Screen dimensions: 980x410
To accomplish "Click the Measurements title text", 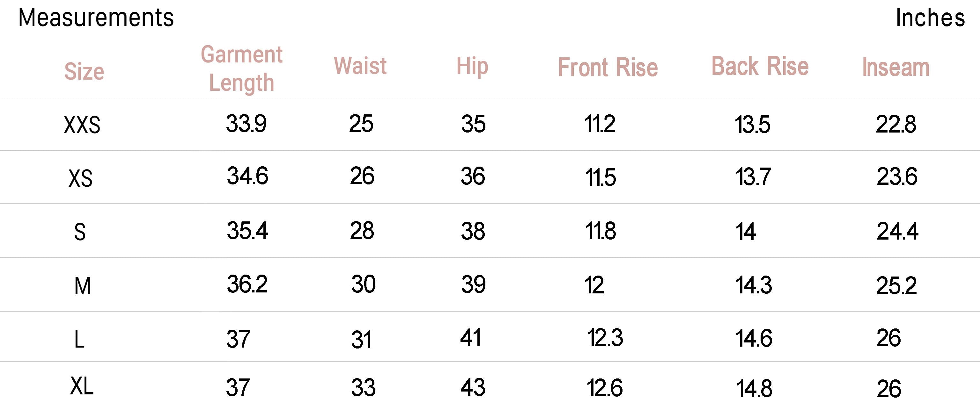I will click(96, 18).
